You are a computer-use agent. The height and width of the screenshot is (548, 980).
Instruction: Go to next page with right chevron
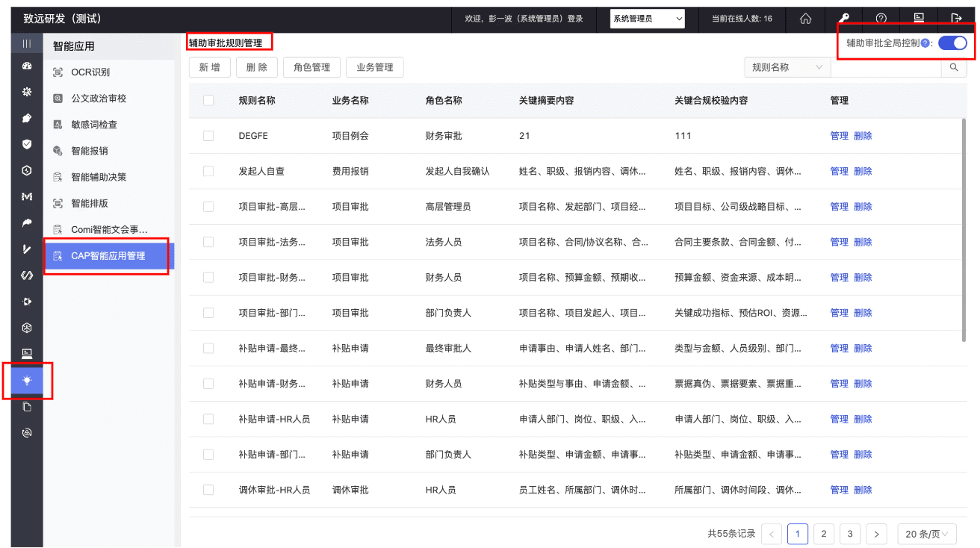point(876,534)
